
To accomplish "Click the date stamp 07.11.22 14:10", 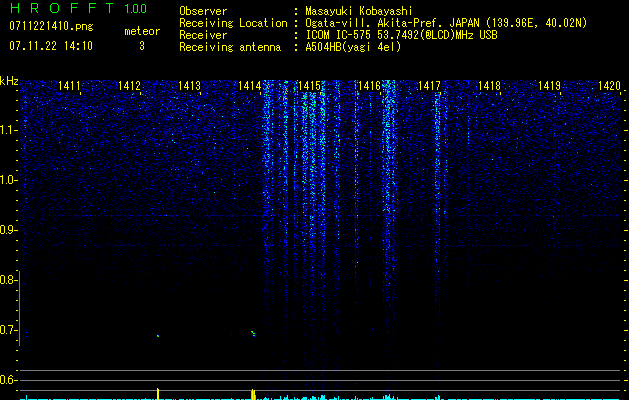I will click(x=51, y=46).
